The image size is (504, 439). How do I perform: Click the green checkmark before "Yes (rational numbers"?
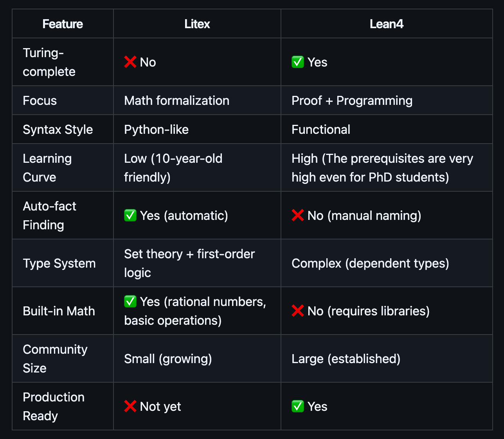tap(130, 301)
